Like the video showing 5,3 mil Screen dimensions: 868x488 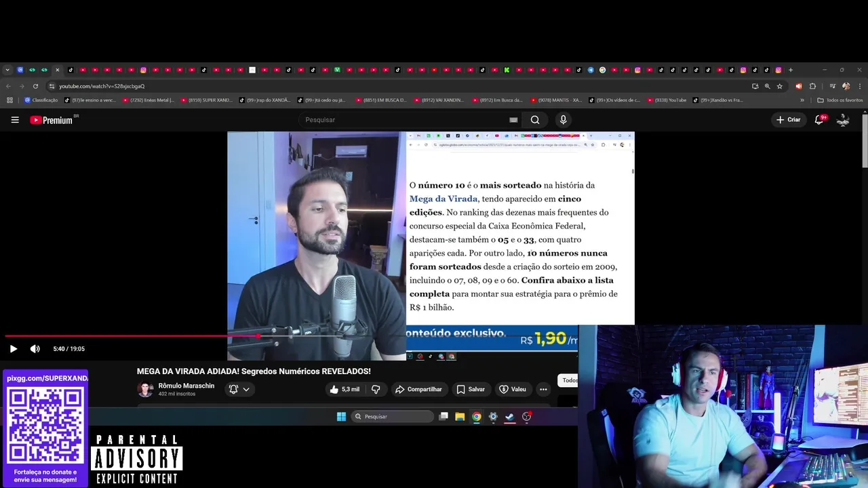345,389
